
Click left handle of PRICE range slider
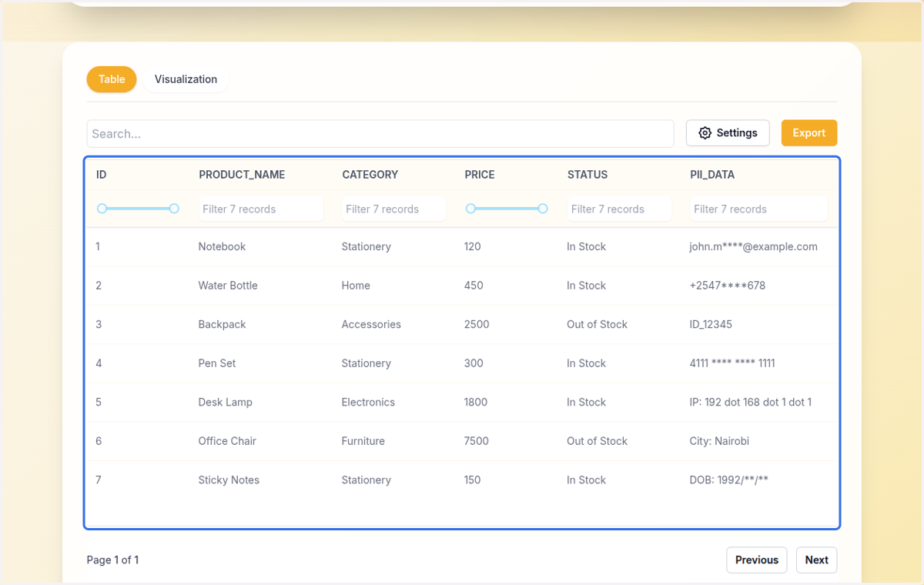(x=470, y=209)
